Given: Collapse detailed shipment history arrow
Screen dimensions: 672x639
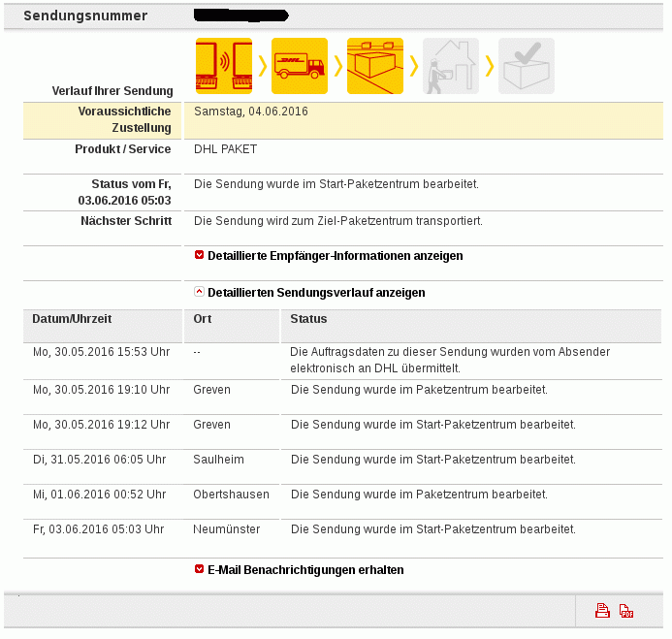Looking at the screenshot, I should tap(199, 292).
